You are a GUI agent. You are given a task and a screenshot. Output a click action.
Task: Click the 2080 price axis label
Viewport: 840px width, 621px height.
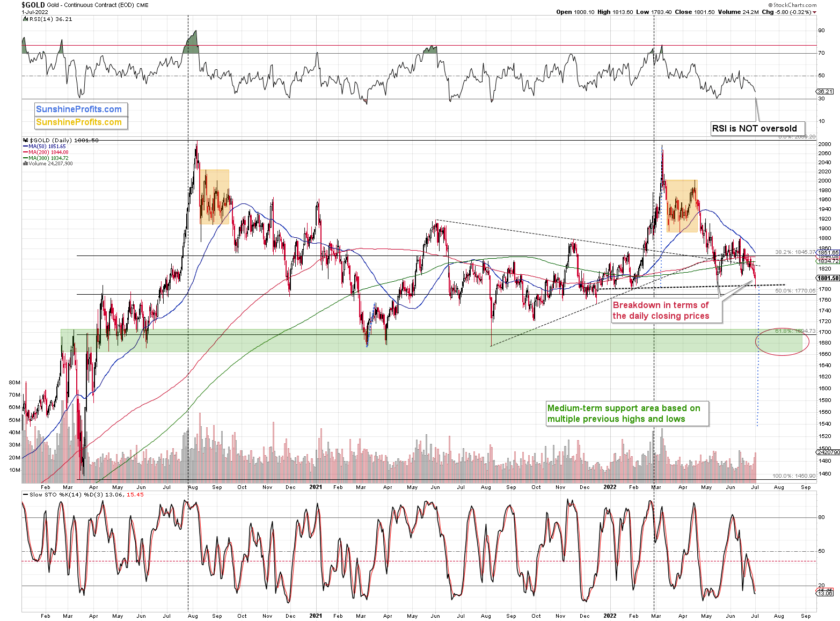click(x=824, y=144)
